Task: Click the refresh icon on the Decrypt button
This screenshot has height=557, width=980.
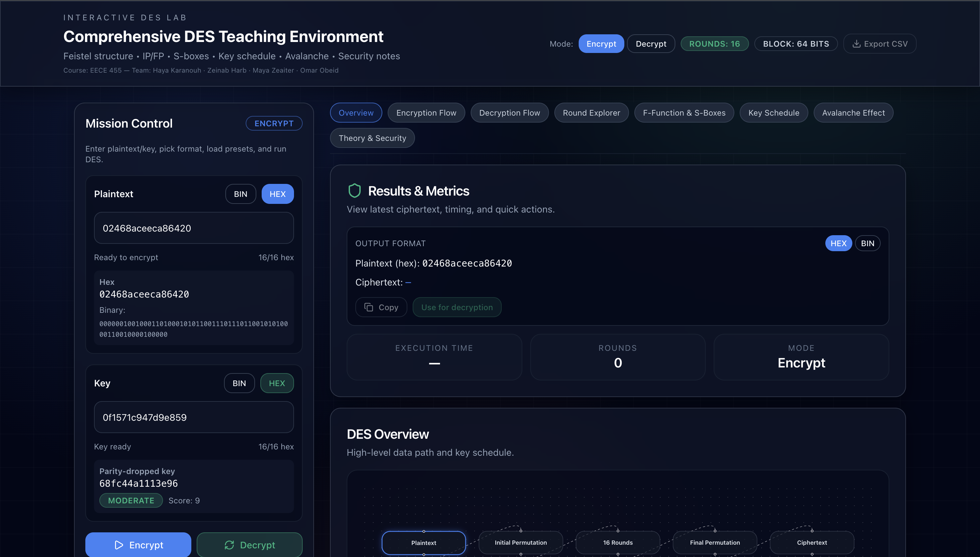Action: 229,545
